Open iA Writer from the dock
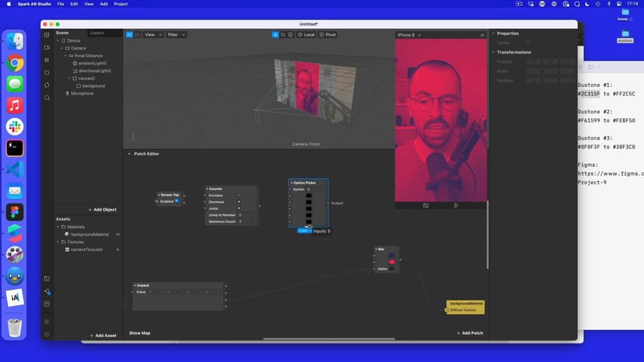The image size is (644, 362). pyautogui.click(x=15, y=298)
